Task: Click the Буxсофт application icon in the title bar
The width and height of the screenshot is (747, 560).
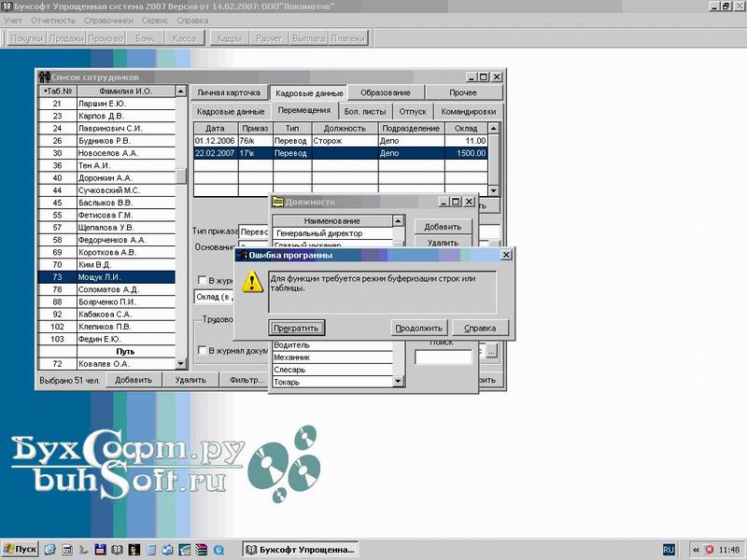Action: (7, 6)
